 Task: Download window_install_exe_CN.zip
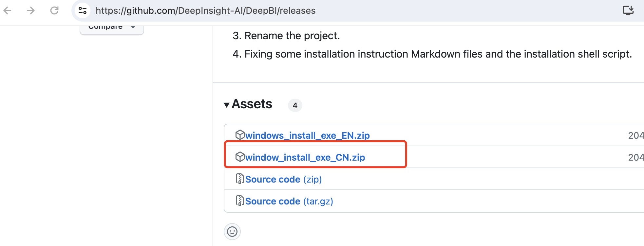305,157
